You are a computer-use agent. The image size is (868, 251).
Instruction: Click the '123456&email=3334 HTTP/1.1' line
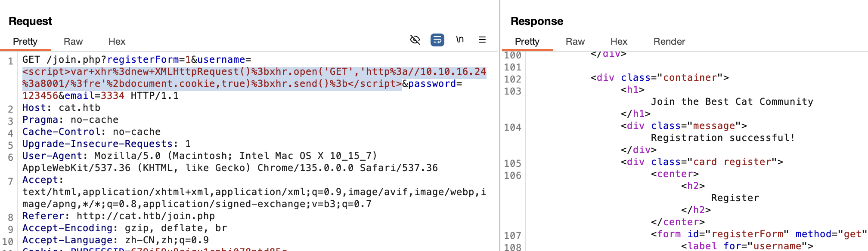(x=100, y=96)
